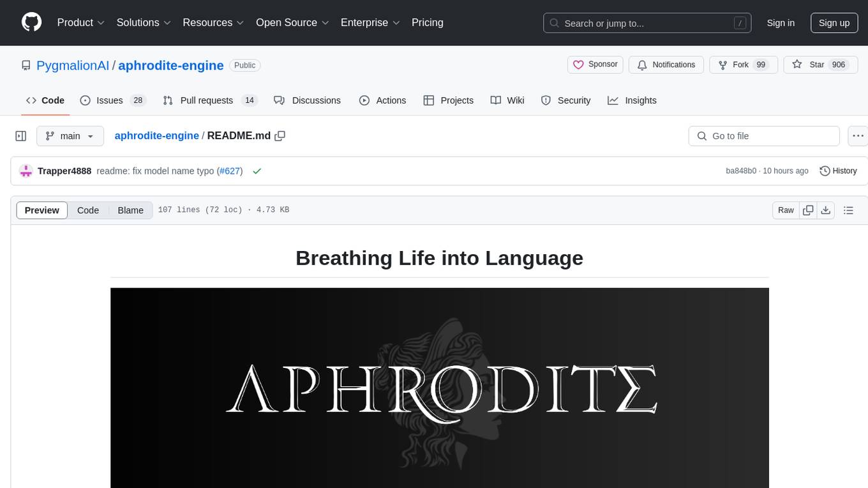Open the Security tab
The image size is (868, 488).
pyautogui.click(x=566, y=100)
